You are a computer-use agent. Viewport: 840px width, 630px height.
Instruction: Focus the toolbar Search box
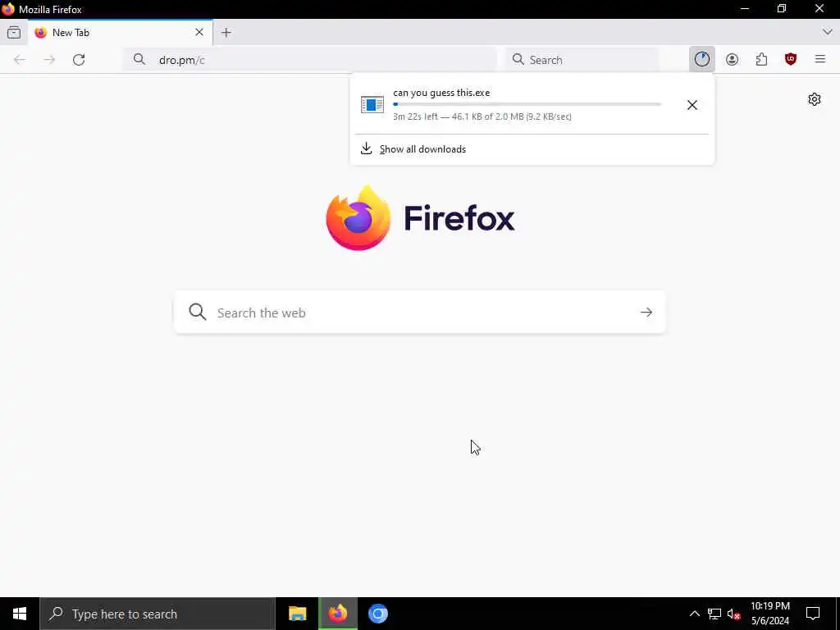582,60
